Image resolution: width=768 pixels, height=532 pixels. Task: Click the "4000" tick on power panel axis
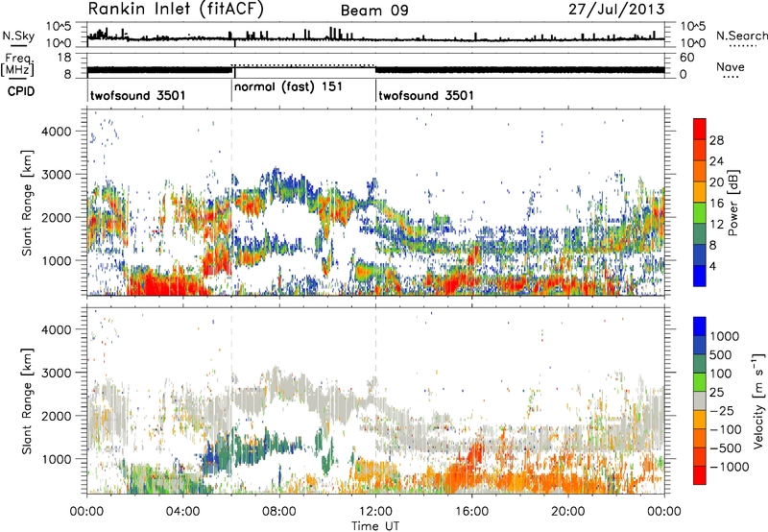59,132
